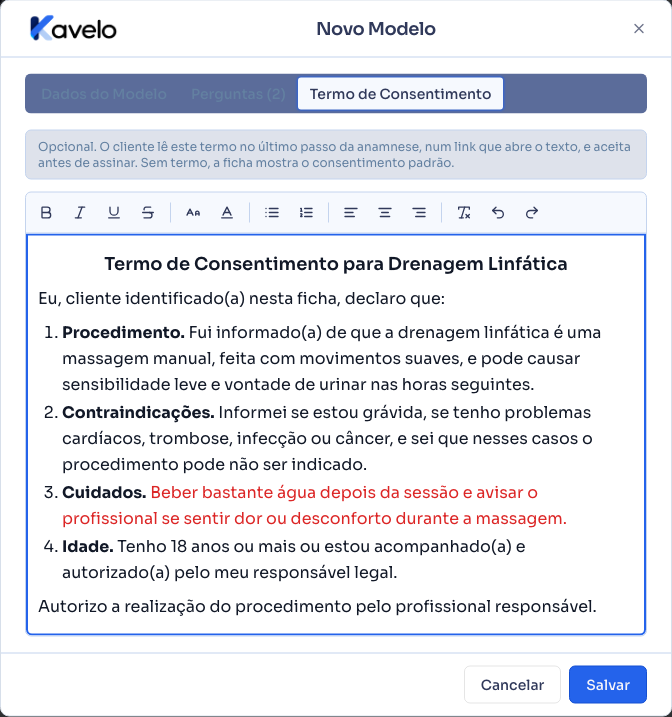Click the bold word 'Cuidados.'
Viewport: 672px width, 717px height.
tap(104, 492)
